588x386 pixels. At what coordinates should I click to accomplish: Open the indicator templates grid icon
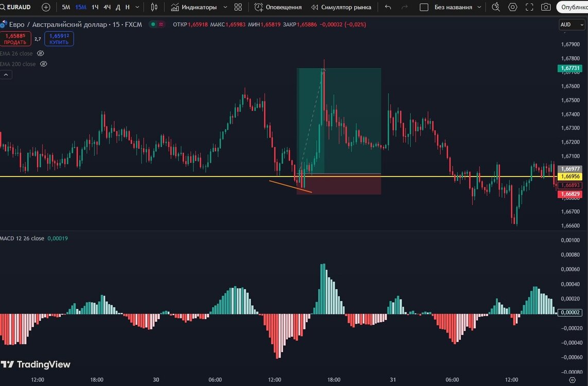pyautogui.click(x=238, y=7)
